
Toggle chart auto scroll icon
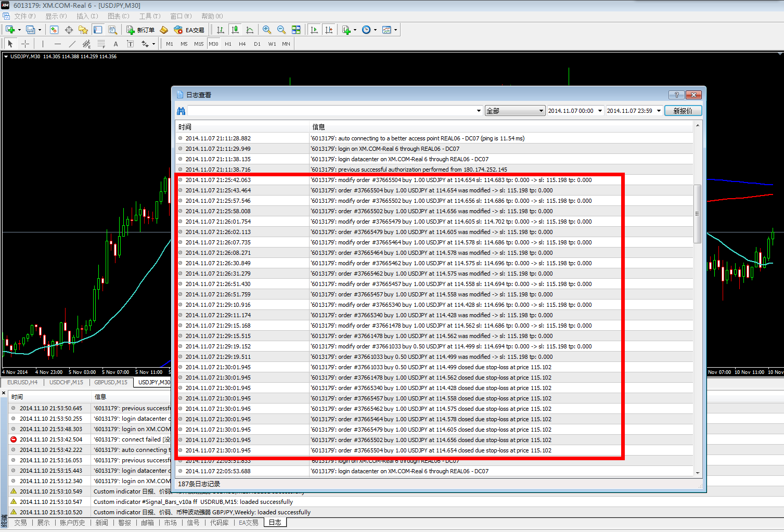314,30
